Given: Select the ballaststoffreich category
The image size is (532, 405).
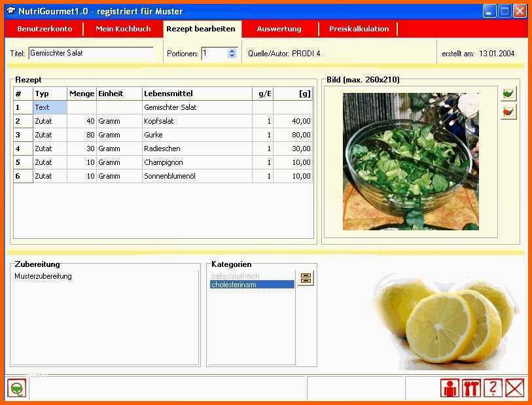Looking at the screenshot, I should coord(252,276).
